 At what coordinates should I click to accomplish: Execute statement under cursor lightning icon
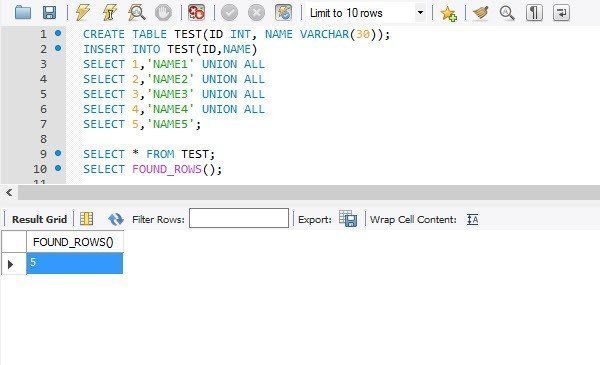(x=109, y=13)
